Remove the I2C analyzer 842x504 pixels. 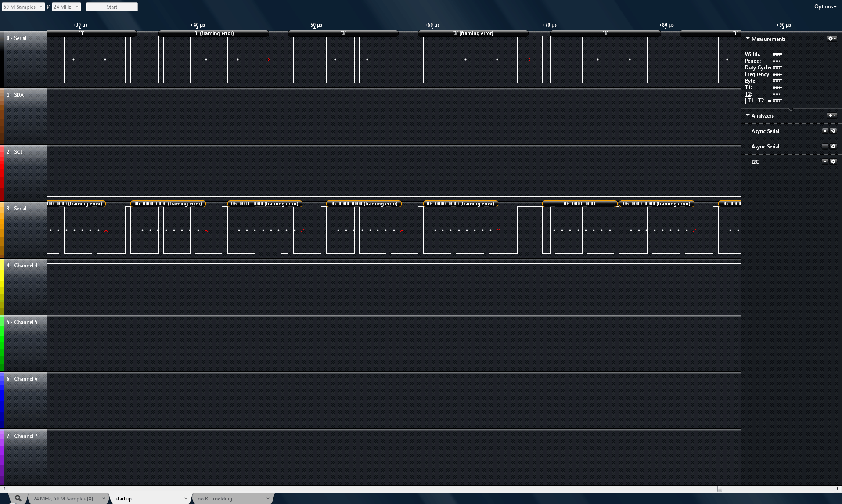pyautogui.click(x=825, y=162)
